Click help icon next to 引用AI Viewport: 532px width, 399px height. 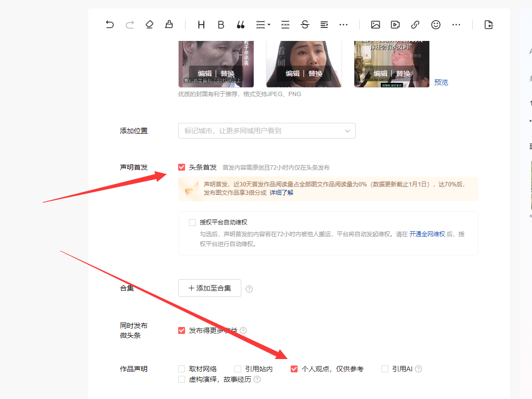(418, 369)
